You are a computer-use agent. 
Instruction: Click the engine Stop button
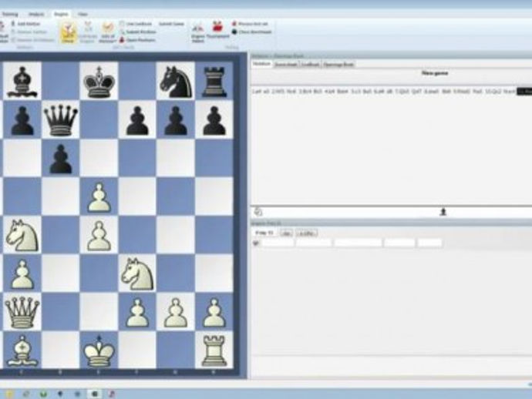[286, 233]
